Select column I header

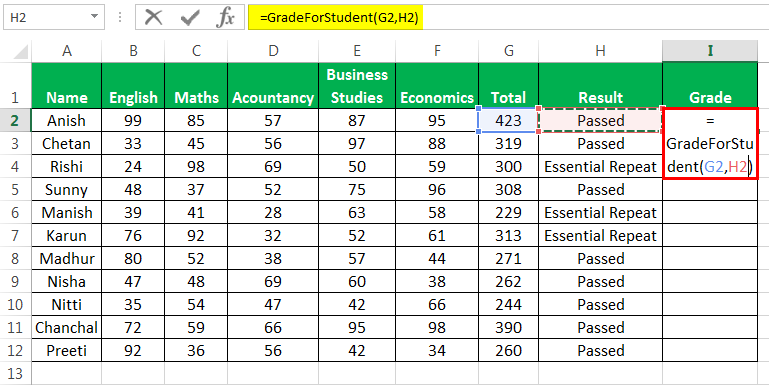710,51
